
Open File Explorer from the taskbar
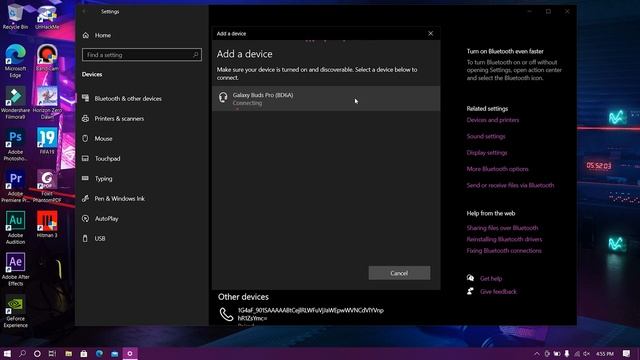tap(69, 353)
